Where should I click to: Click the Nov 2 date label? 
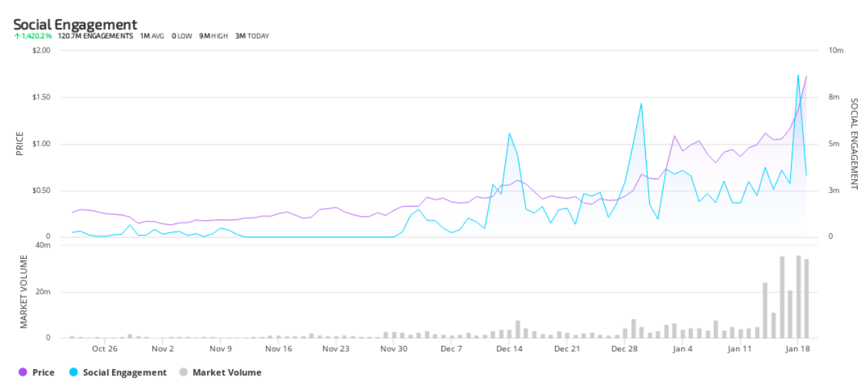163,349
